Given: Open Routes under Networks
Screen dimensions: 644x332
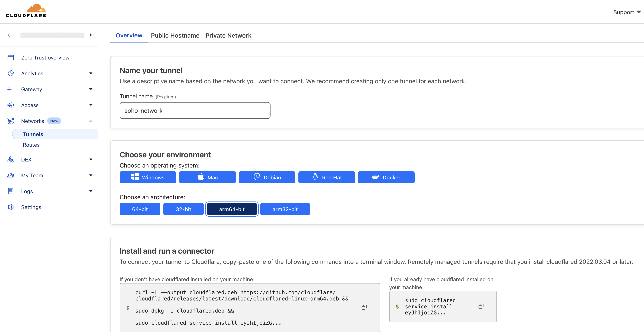Looking at the screenshot, I should coord(31,145).
